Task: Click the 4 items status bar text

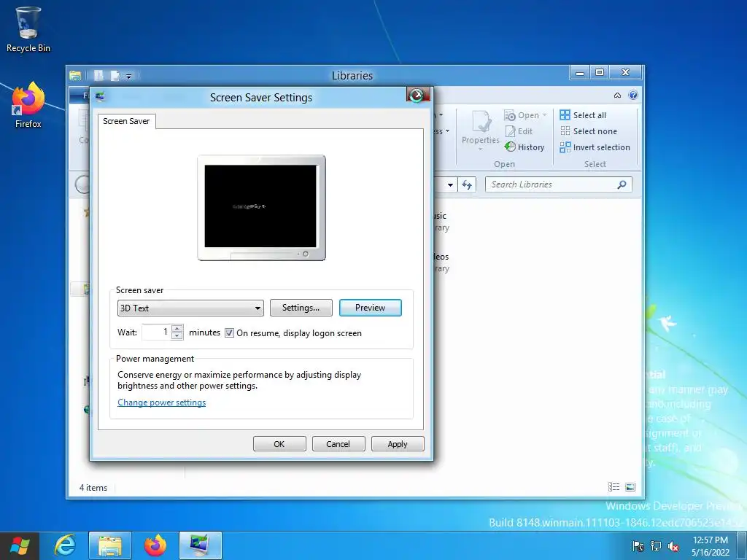Action: click(x=93, y=488)
